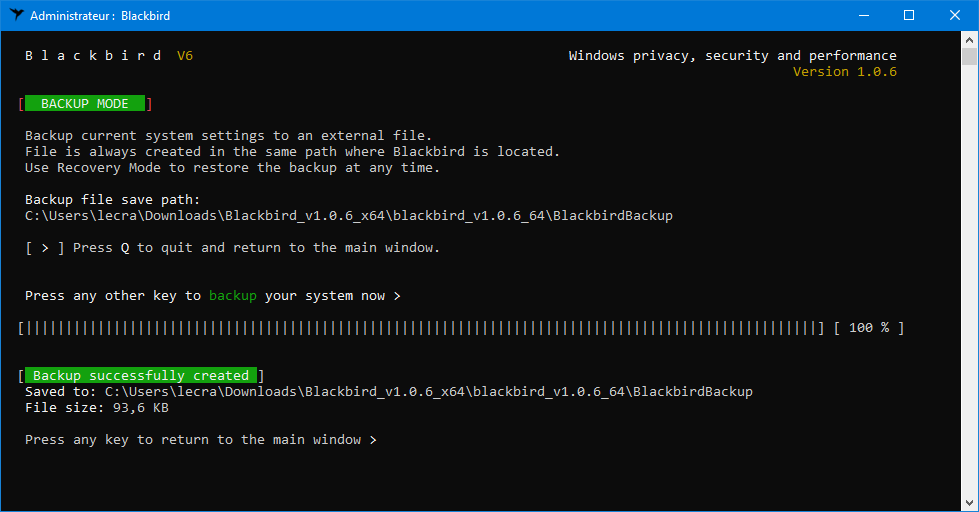Viewport: 979px width, 512px height.
Task: Click the 'Backup successfully created' banner
Action: pyautogui.click(x=140, y=375)
